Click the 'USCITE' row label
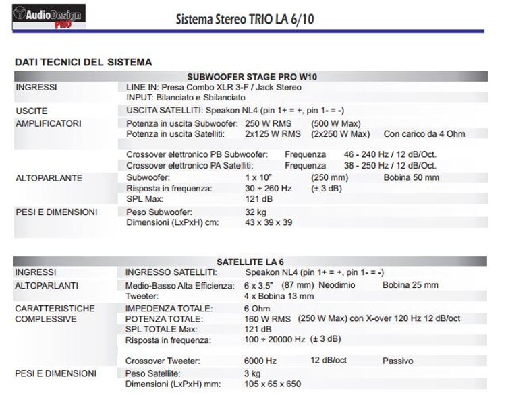This screenshot has width=506, height=420. (x=31, y=111)
